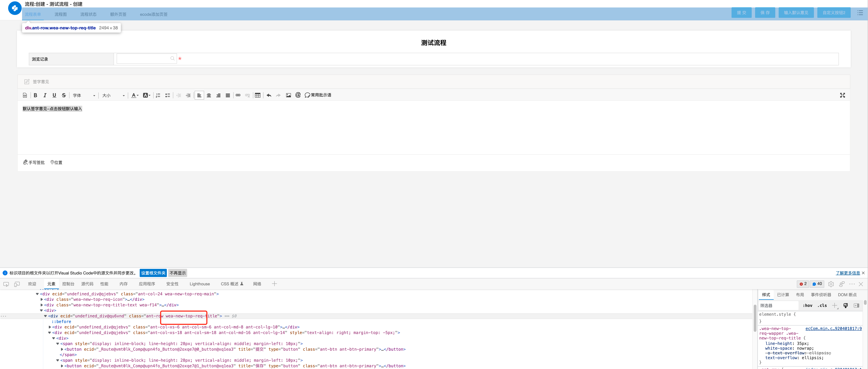This screenshot has height=369, width=868.
Task: Collapse the wea-new-top-req-main div node
Action: (37, 294)
